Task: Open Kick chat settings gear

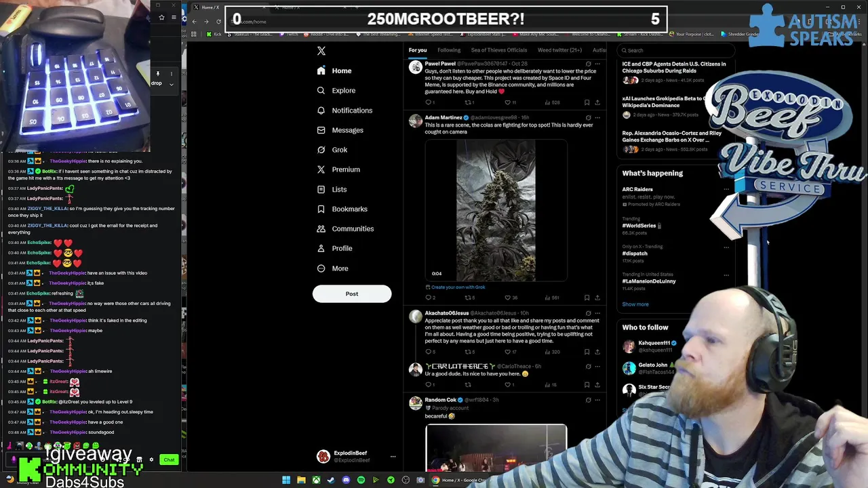Action: (151, 460)
